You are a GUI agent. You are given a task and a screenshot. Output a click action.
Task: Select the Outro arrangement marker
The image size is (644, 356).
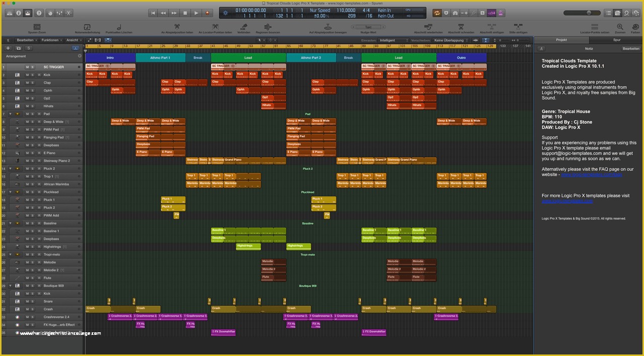point(462,58)
